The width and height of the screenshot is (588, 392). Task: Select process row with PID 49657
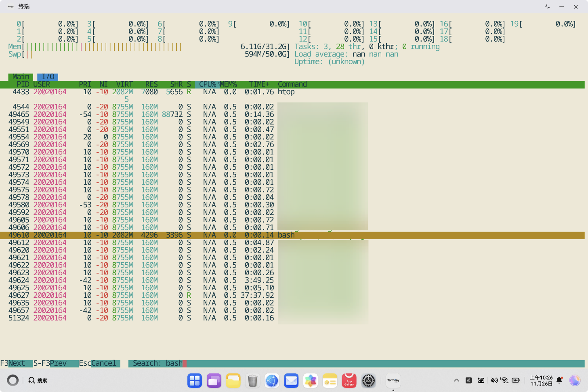(x=292, y=310)
